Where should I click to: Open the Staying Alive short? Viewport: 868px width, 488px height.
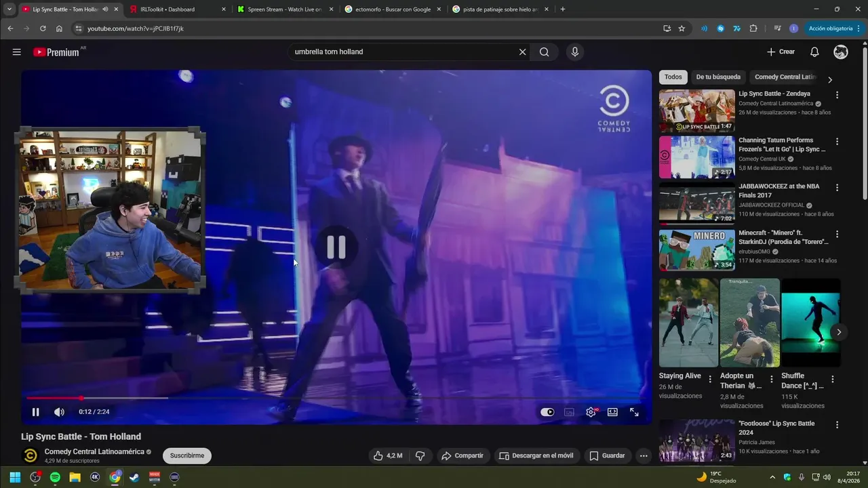(688, 323)
